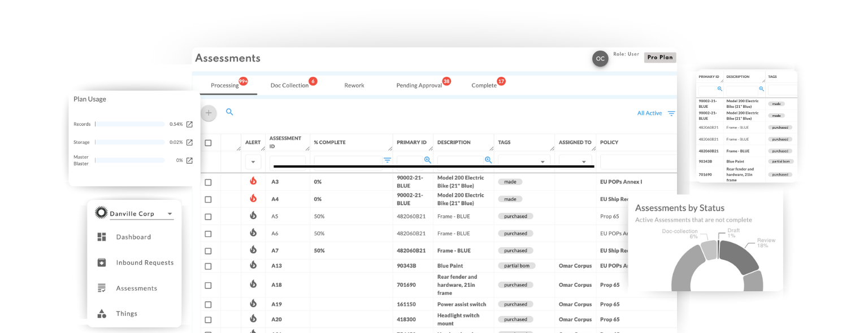Image resolution: width=868 pixels, height=333 pixels.
Task: Click the OC user avatar
Action: point(600,59)
